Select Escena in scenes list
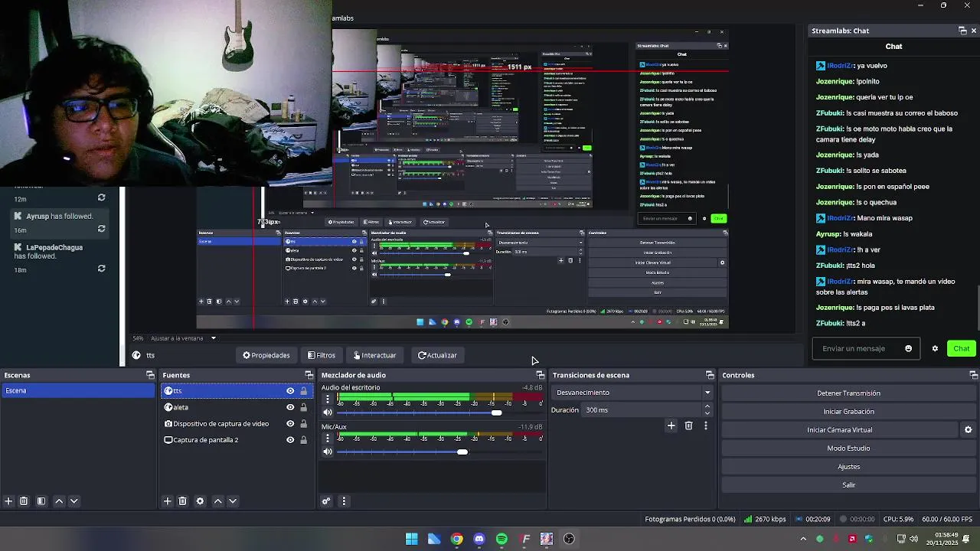The image size is (980, 551). coord(77,391)
